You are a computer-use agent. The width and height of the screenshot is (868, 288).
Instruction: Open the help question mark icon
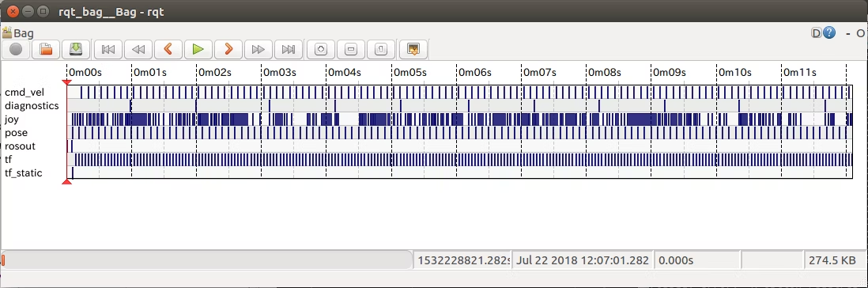point(828,33)
